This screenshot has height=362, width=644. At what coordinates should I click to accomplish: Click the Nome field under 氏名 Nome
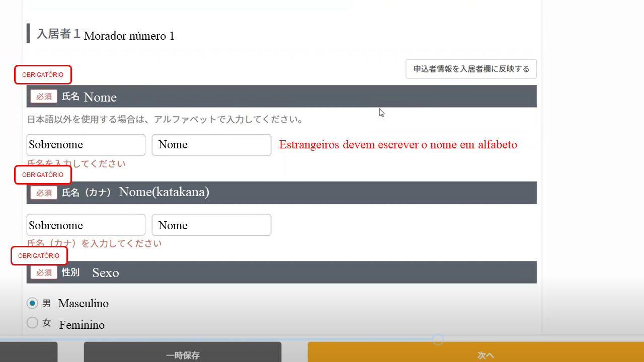click(x=211, y=145)
